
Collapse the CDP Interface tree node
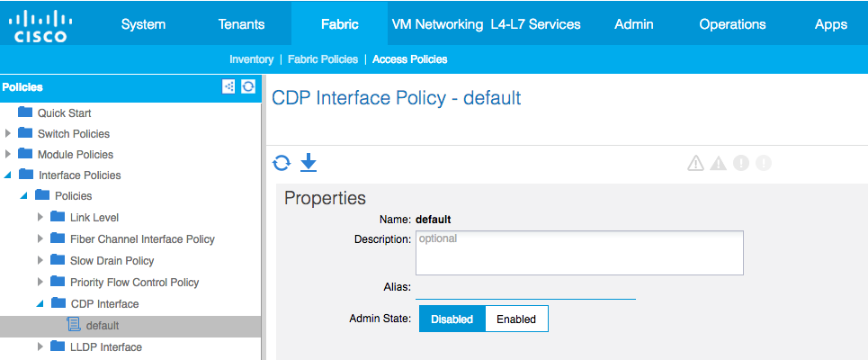(40, 303)
